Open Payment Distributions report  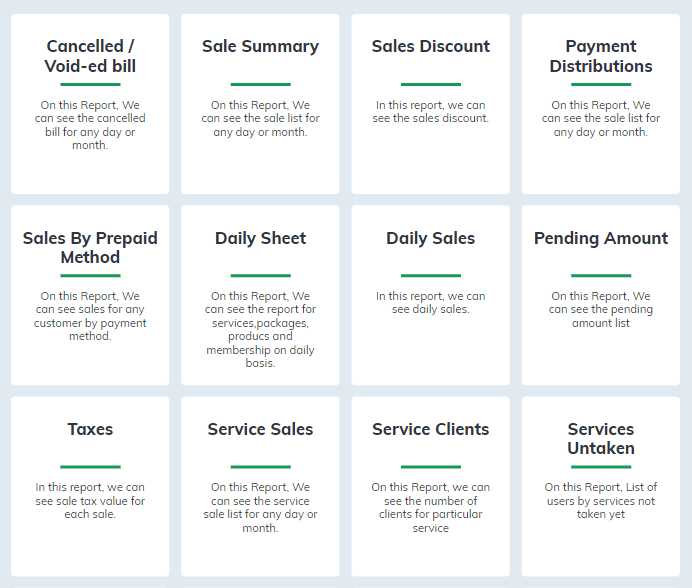click(601, 104)
